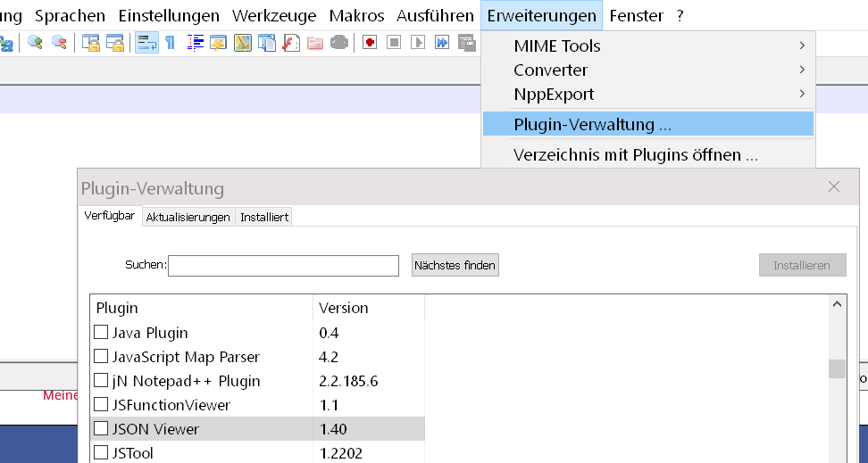Open the Einstellungen menu

coord(169,15)
